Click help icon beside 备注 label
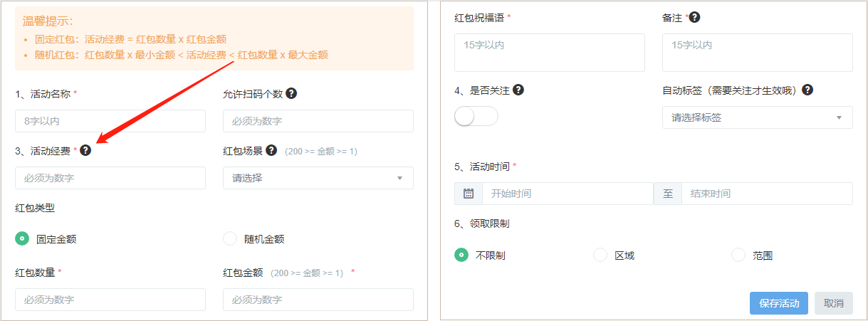Viewport: 868px width, 321px height. 694,17
